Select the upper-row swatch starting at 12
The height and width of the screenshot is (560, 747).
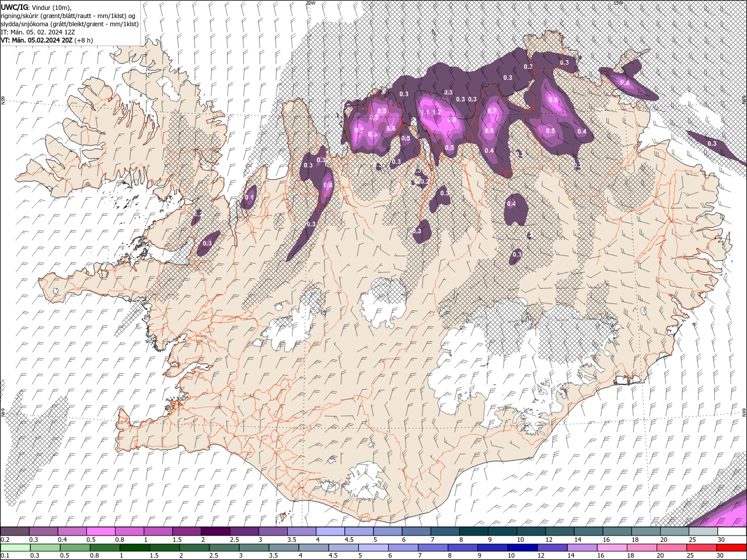point(560,531)
